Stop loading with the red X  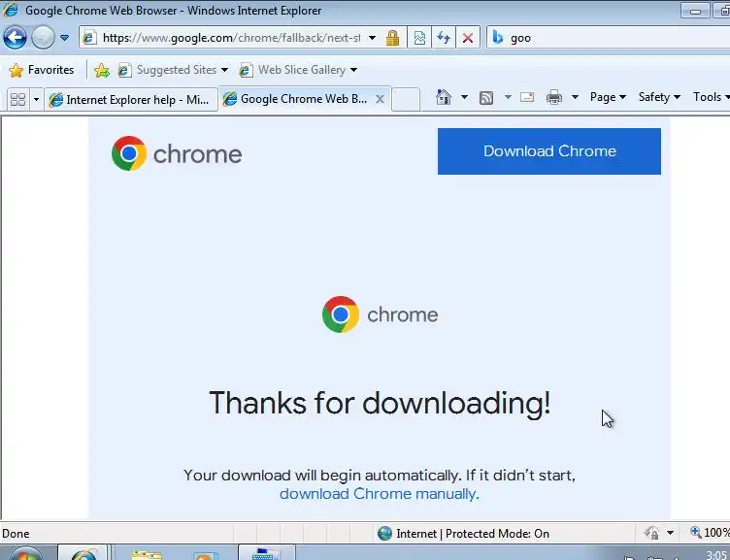pos(468,38)
